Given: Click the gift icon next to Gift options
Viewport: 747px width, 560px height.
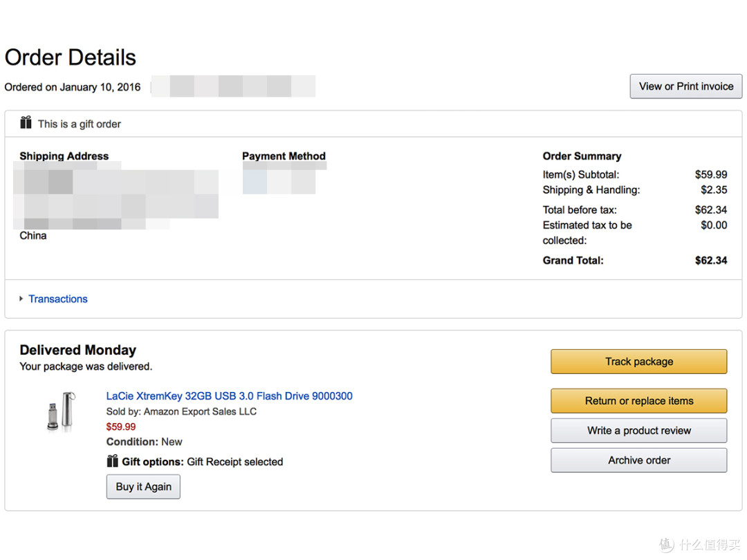Looking at the screenshot, I should pyautogui.click(x=113, y=461).
